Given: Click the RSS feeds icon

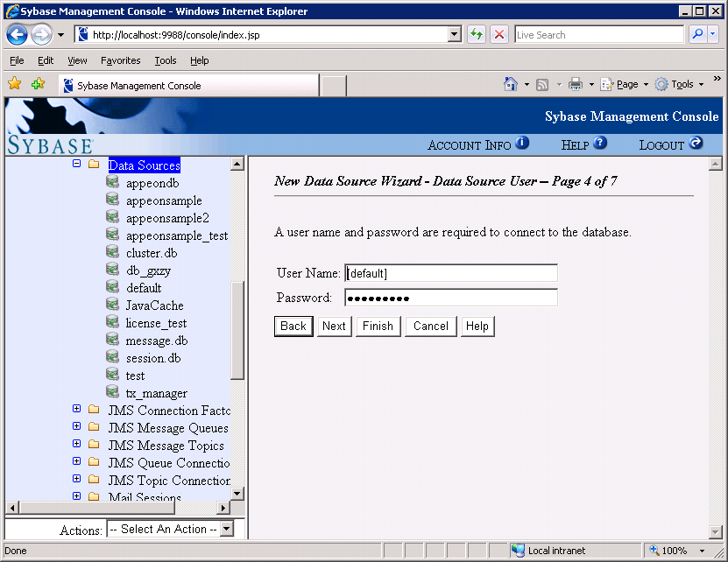Looking at the screenshot, I should [x=541, y=84].
